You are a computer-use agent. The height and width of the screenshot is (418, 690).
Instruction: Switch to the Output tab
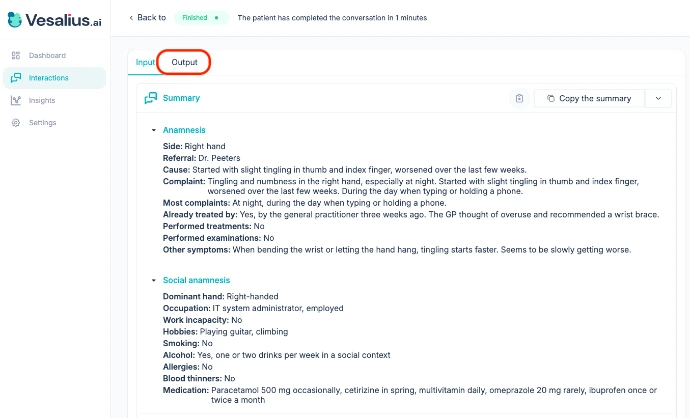click(184, 62)
